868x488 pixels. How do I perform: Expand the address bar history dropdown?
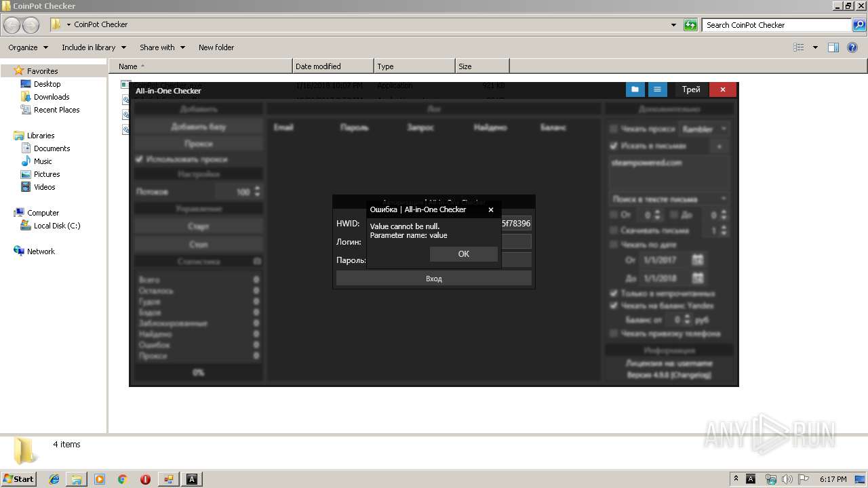tap(673, 25)
